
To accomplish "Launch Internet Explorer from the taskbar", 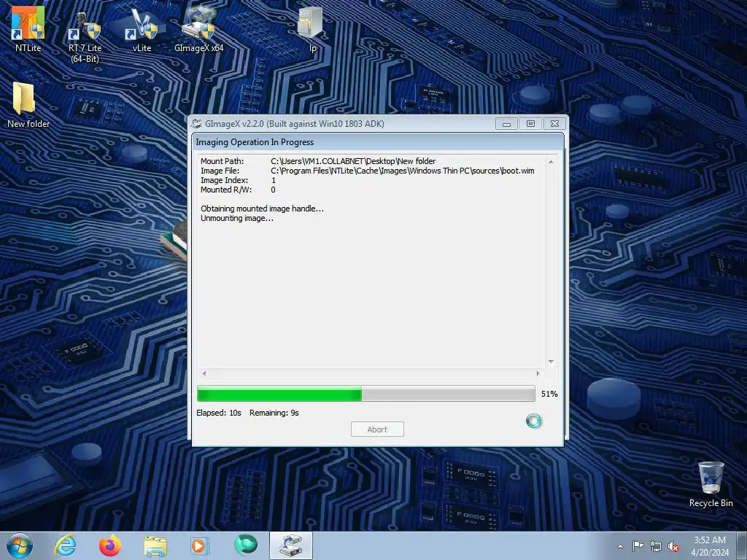I will point(65,545).
